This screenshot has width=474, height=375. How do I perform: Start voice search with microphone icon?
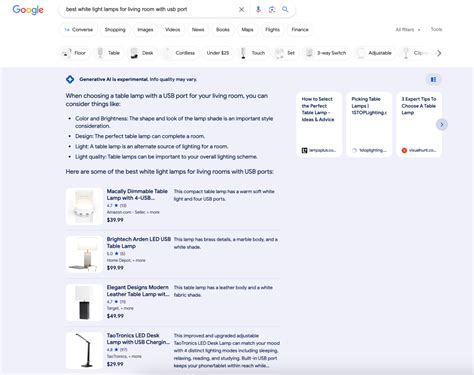258,10
